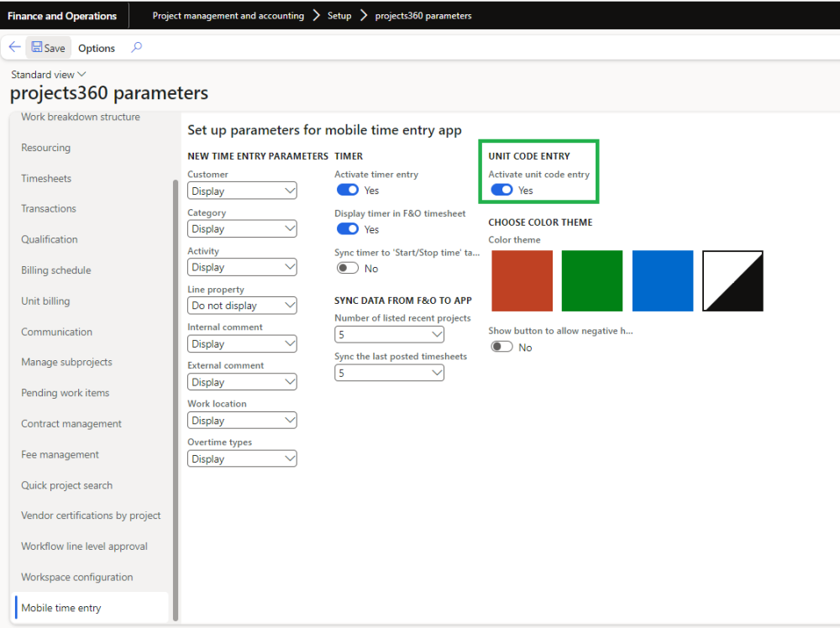Go to Vendor certifications by project
Image resolution: width=840 pixels, height=628 pixels.
pos(91,515)
